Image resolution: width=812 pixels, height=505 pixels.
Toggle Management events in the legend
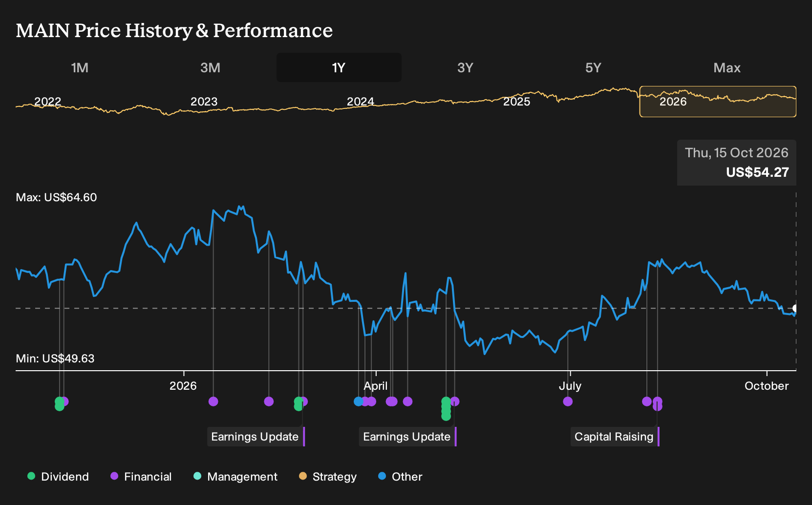pyautogui.click(x=235, y=477)
